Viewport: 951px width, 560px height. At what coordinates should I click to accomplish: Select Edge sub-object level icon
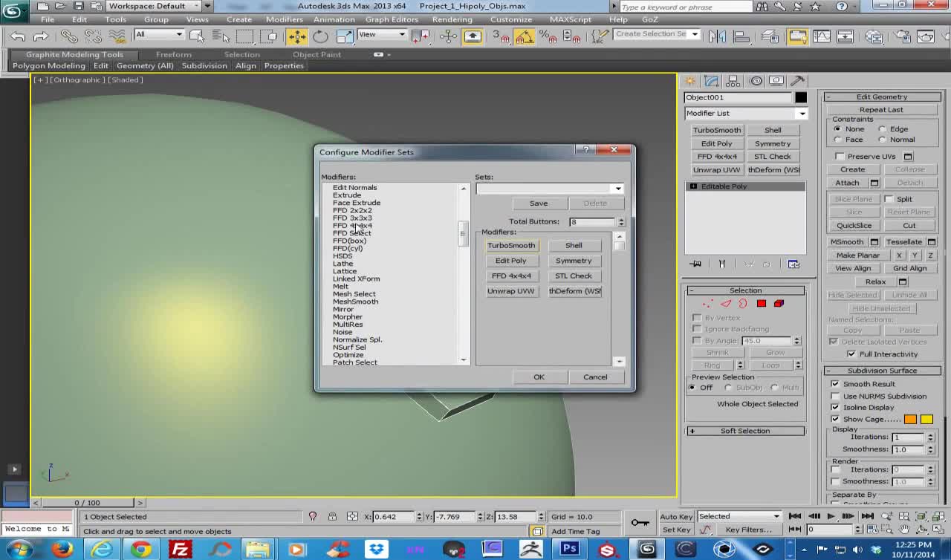(726, 303)
